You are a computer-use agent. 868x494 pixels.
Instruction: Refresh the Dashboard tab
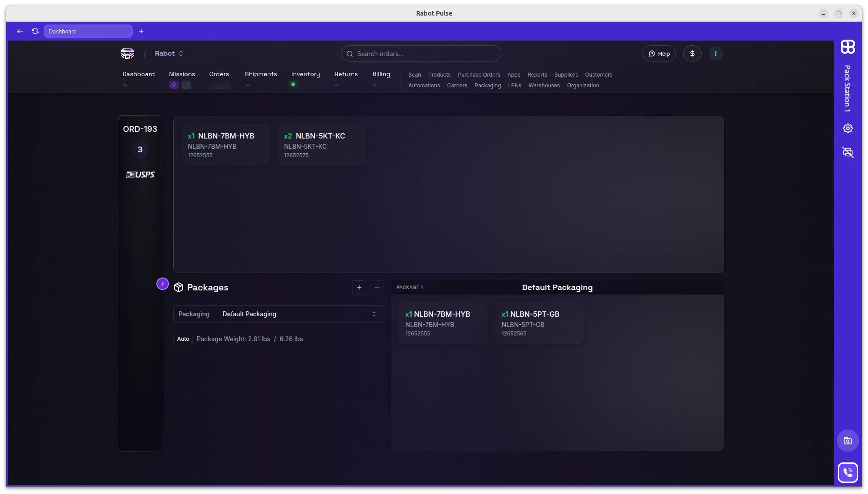35,31
